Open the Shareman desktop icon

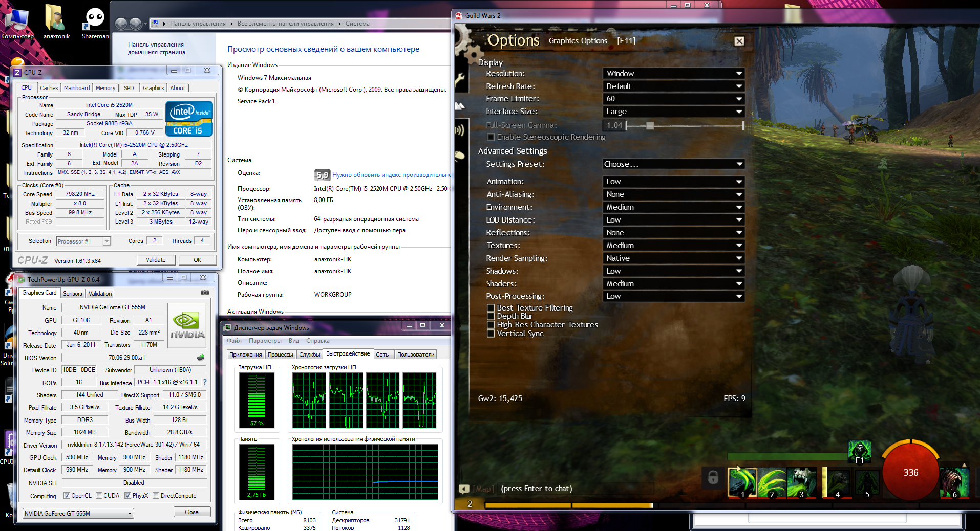point(95,22)
